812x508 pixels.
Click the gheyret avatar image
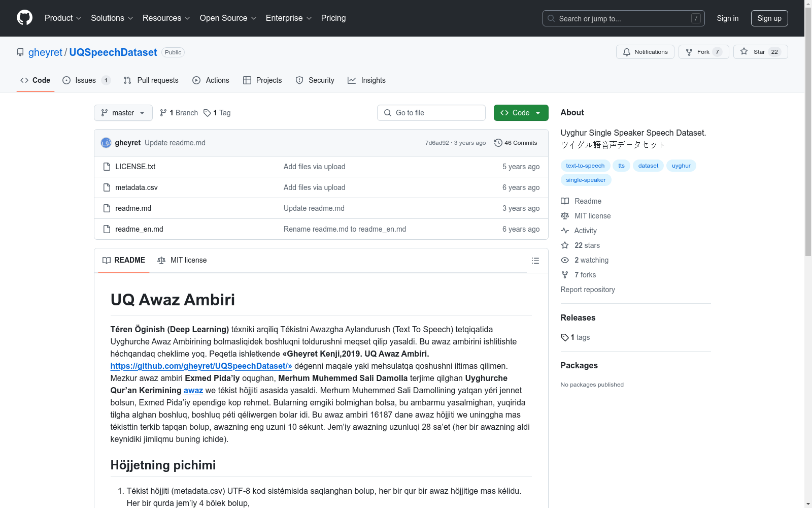106,143
